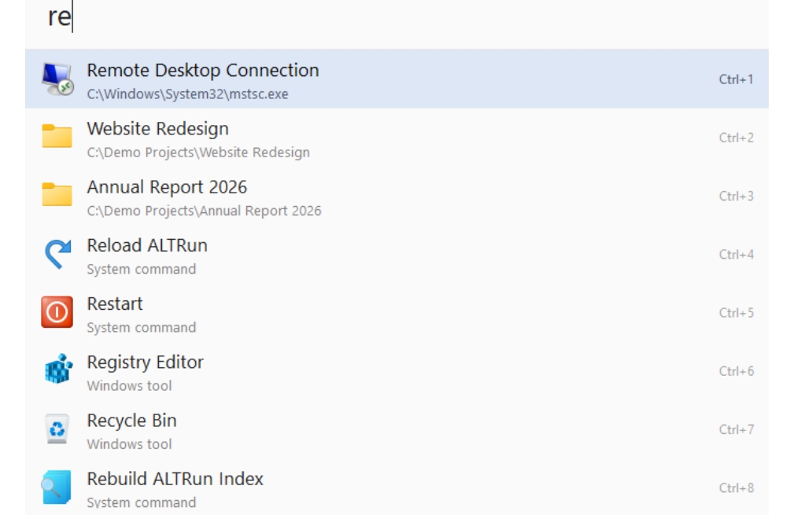
Task: Click the Ctrl+8 shortcut label
Action: [736, 488]
